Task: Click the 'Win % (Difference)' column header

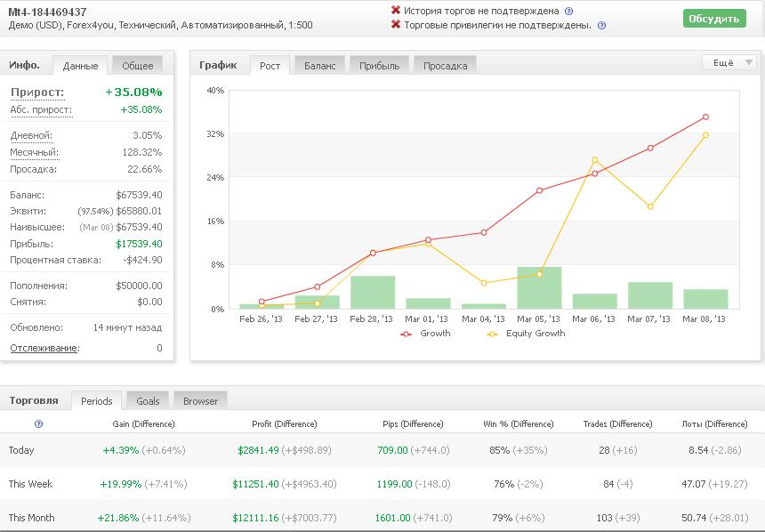Action: click(518, 423)
